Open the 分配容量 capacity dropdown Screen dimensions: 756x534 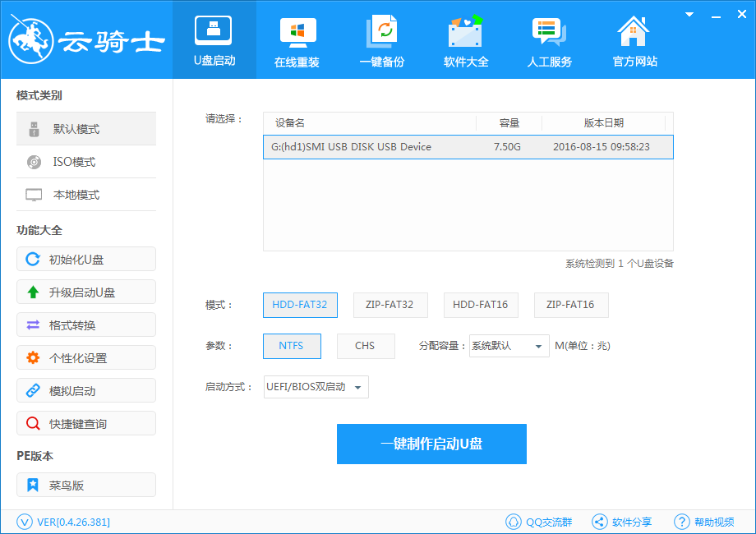[x=509, y=346]
